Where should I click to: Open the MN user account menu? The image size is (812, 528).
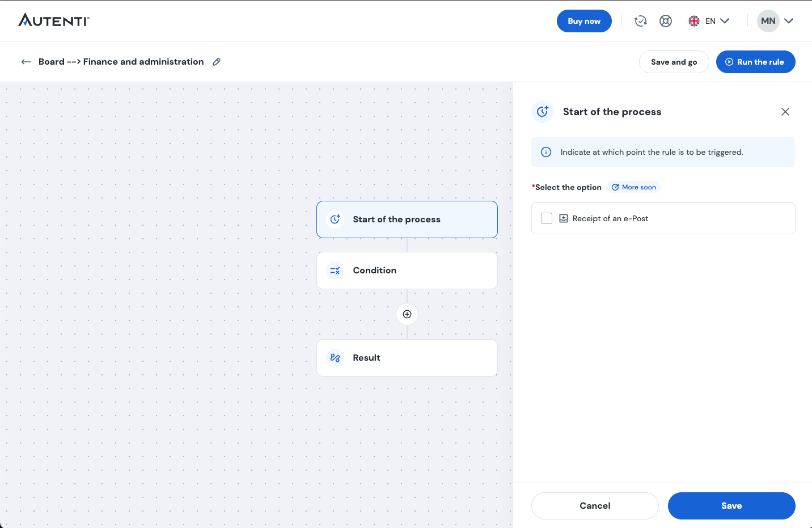[789, 21]
